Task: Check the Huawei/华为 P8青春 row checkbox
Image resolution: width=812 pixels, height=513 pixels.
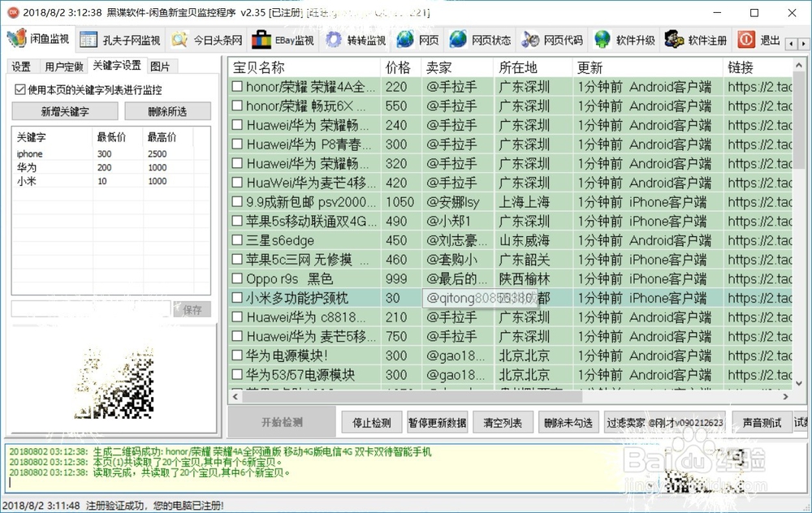Action: pos(237,144)
